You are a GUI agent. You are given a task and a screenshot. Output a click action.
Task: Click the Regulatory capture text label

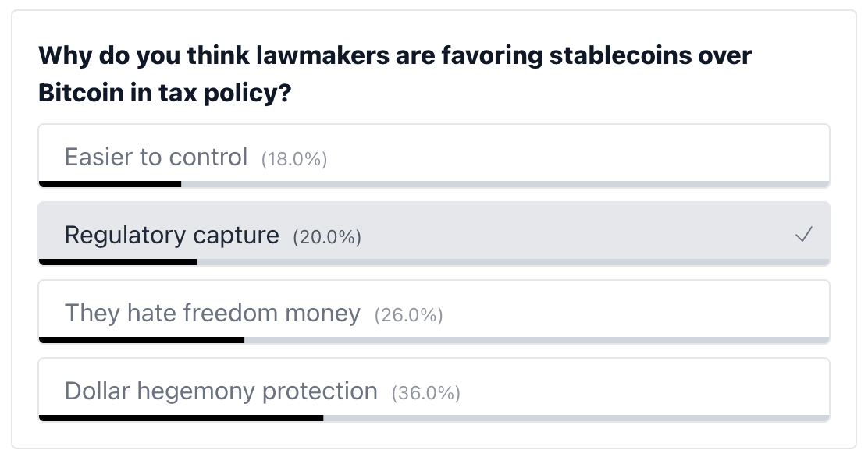[171, 235]
